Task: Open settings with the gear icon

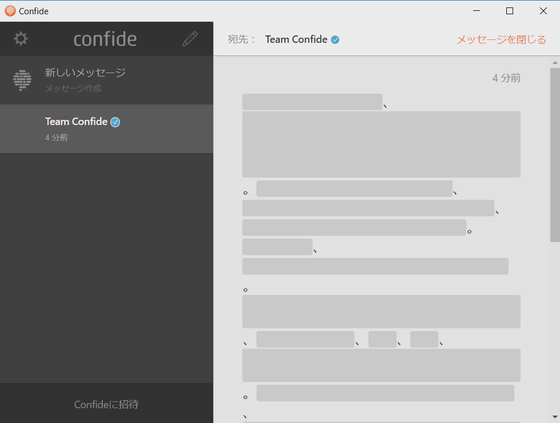Action: [21, 39]
